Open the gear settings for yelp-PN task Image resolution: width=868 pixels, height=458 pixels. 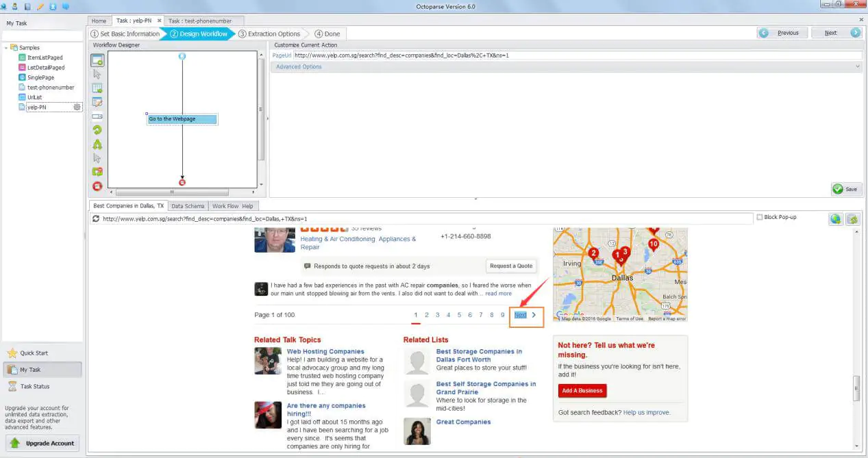coord(77,107)
